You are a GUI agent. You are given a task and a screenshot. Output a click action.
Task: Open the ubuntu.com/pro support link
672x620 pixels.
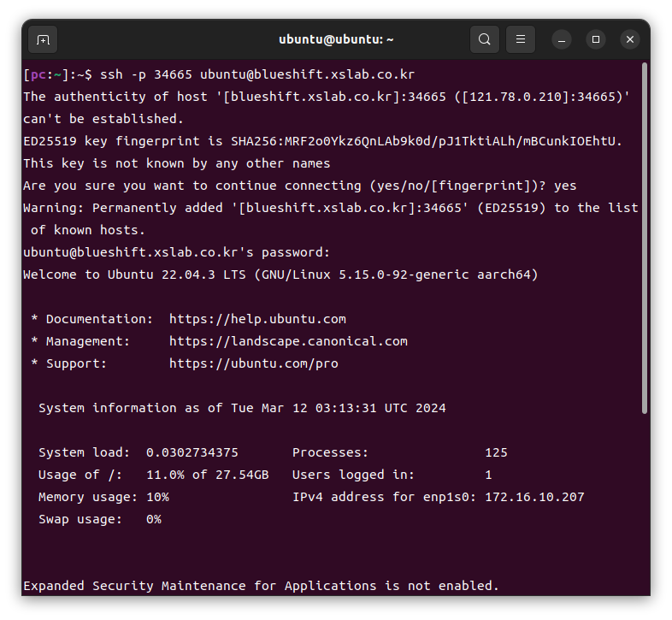253,363
